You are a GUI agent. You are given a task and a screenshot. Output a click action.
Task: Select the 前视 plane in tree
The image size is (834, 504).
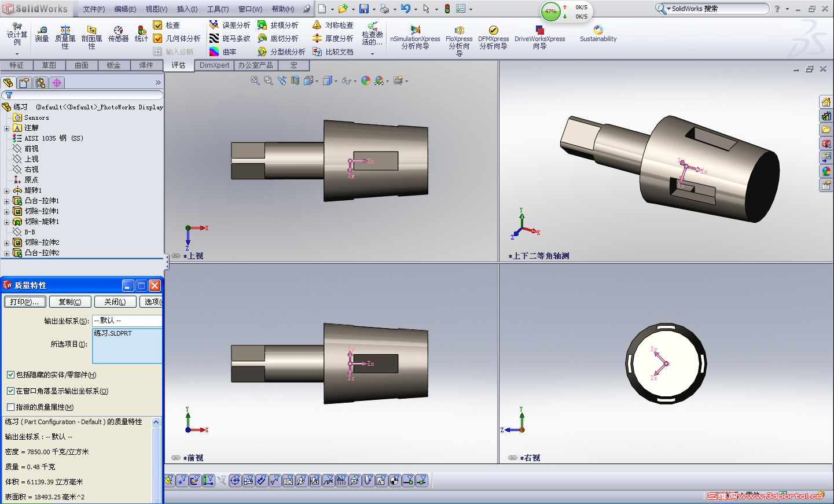(x=31, y=149)
